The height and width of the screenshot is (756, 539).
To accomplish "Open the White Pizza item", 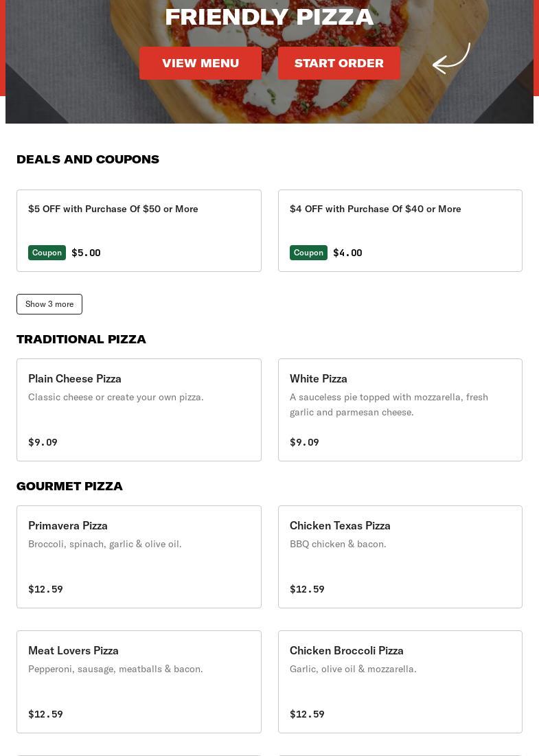I will click(x=400, y=410).
